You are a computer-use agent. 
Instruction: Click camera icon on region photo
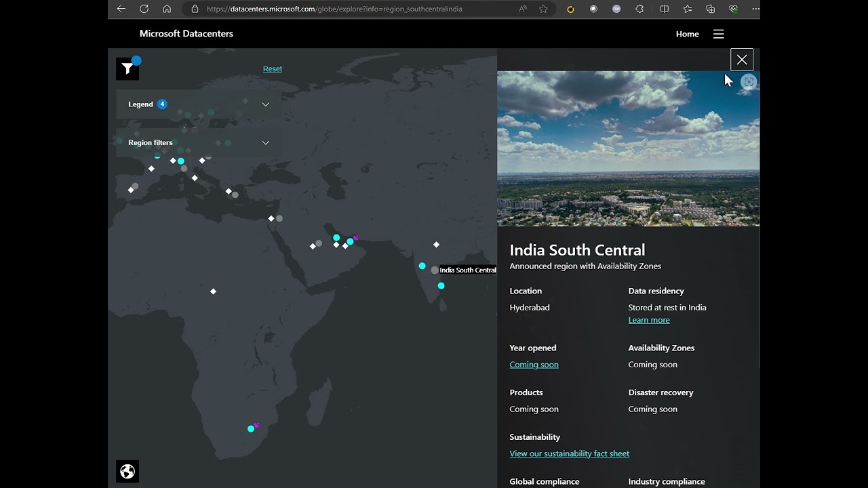pos(749,82)
